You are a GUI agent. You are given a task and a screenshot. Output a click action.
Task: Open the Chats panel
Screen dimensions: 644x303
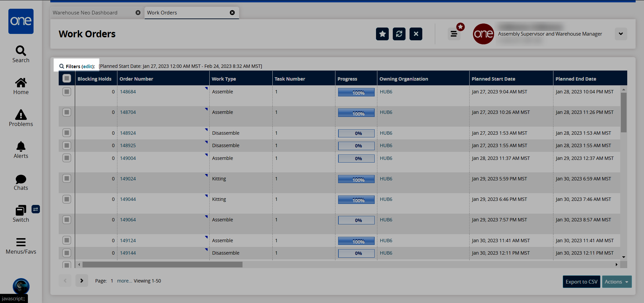pyautogui.click(x=21, y=182)
